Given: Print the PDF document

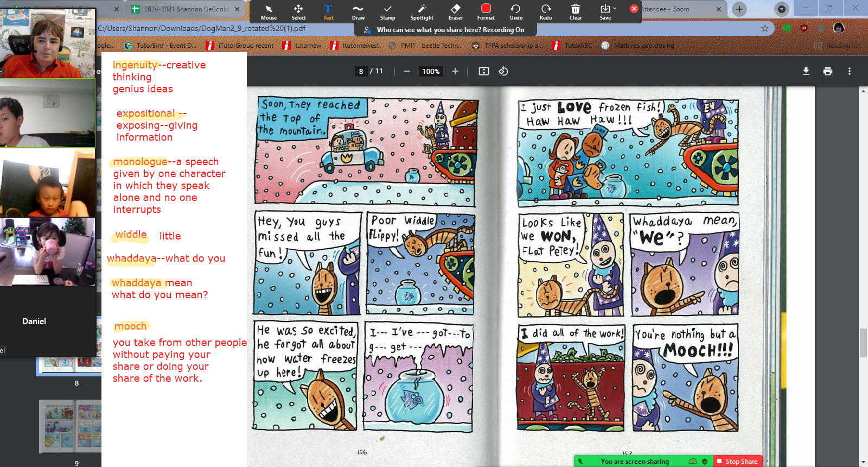Looking at the screenshot, I should pos(828,71).
